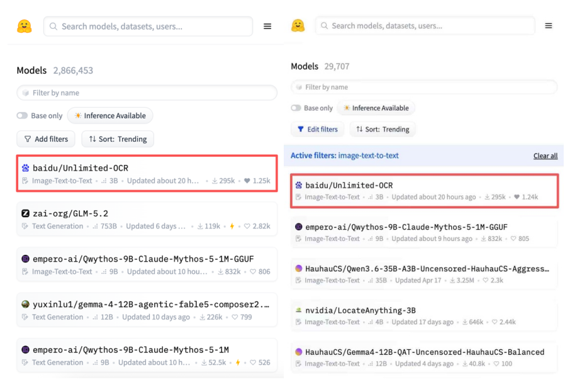The image size is (587, 392).
Task: Click the Hugging Face logo in left panel
Action: tap(25, 26)
